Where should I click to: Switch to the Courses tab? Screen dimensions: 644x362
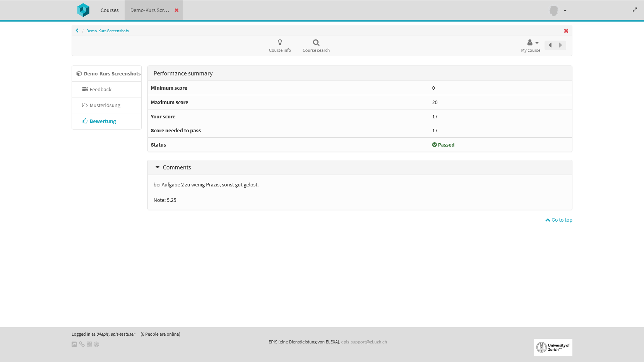pyautogui.click(x=110, y=10)
